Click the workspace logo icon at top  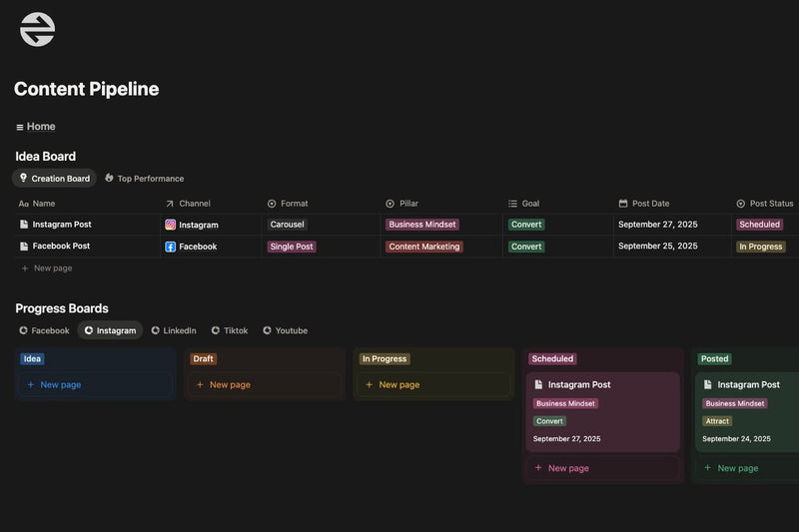point(37,29)
